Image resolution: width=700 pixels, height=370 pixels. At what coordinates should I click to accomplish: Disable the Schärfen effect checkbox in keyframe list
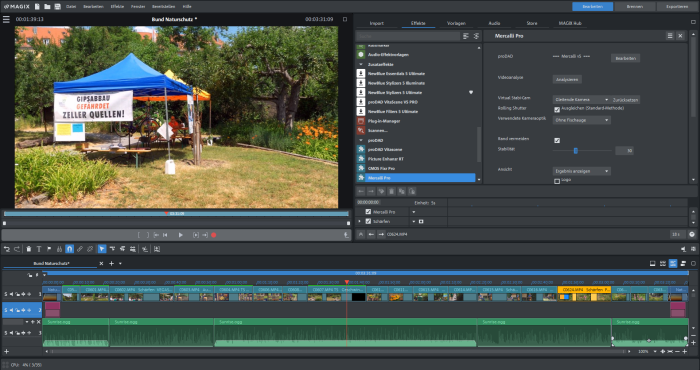tap(368, 221)
